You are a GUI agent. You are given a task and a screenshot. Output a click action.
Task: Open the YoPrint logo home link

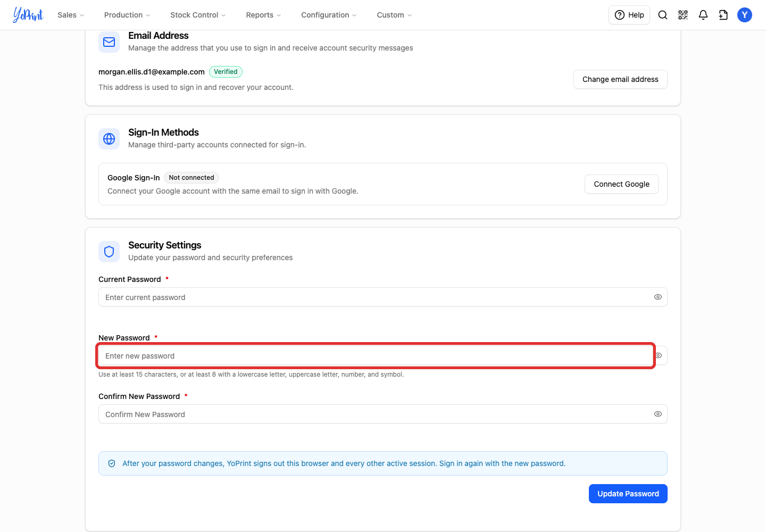[28, 15]
